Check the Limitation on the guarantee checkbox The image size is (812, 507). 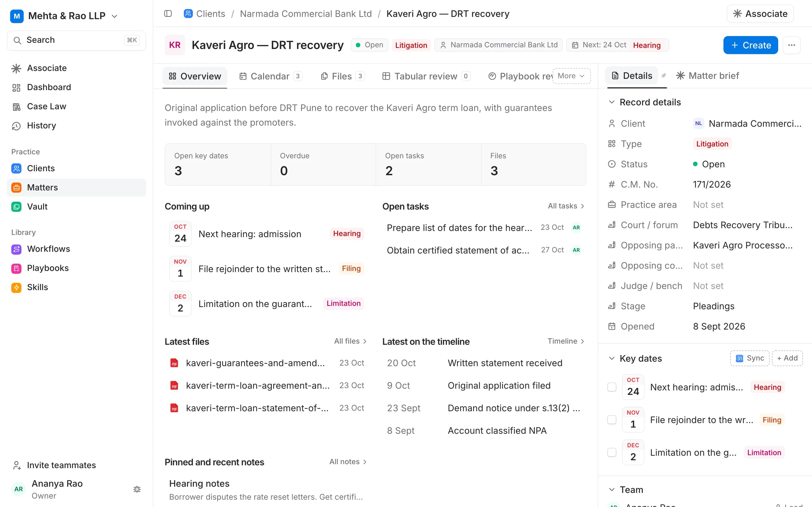[x=612, y=452]
